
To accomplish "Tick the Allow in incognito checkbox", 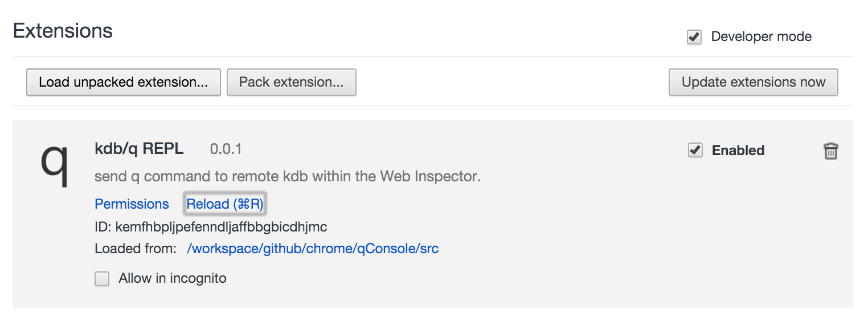I will click(x=102, y=279).
